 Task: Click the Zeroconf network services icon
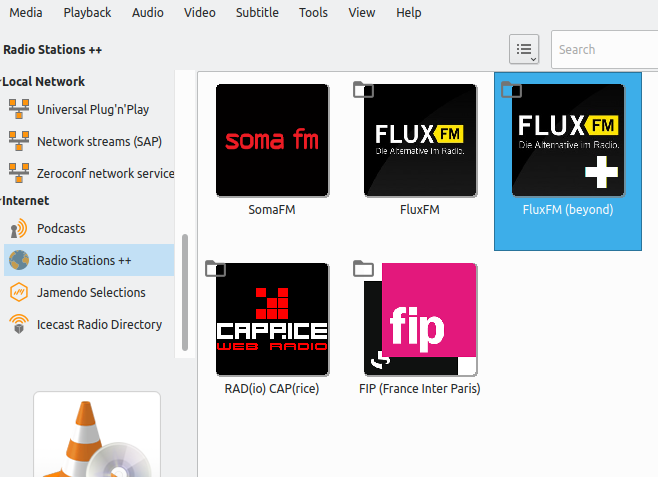tap(19, 173)
